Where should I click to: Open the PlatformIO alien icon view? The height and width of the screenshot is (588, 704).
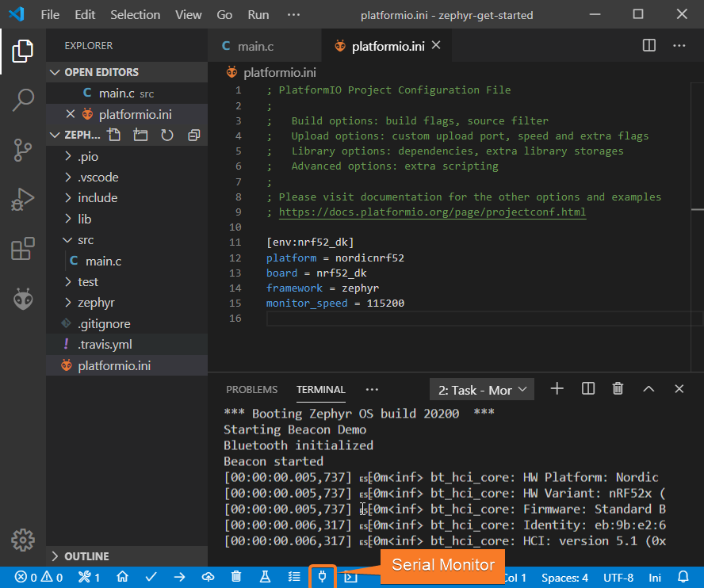22,299
